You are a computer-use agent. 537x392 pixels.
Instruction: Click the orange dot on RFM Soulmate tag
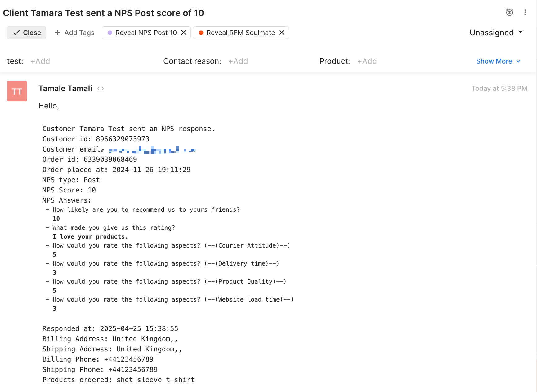click(201, 33)
